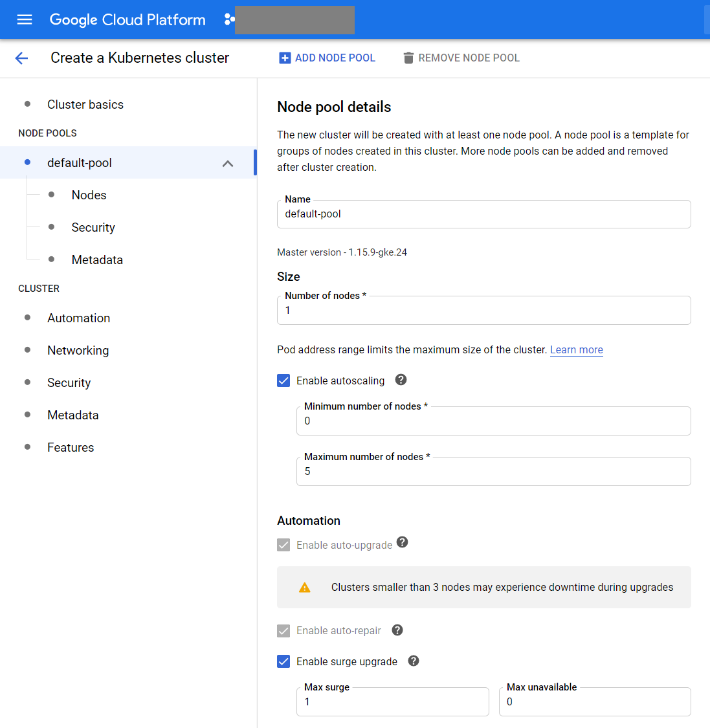Open help for Enable autoscaling
The image size is (710, 728).
click(x=401, y=380)
